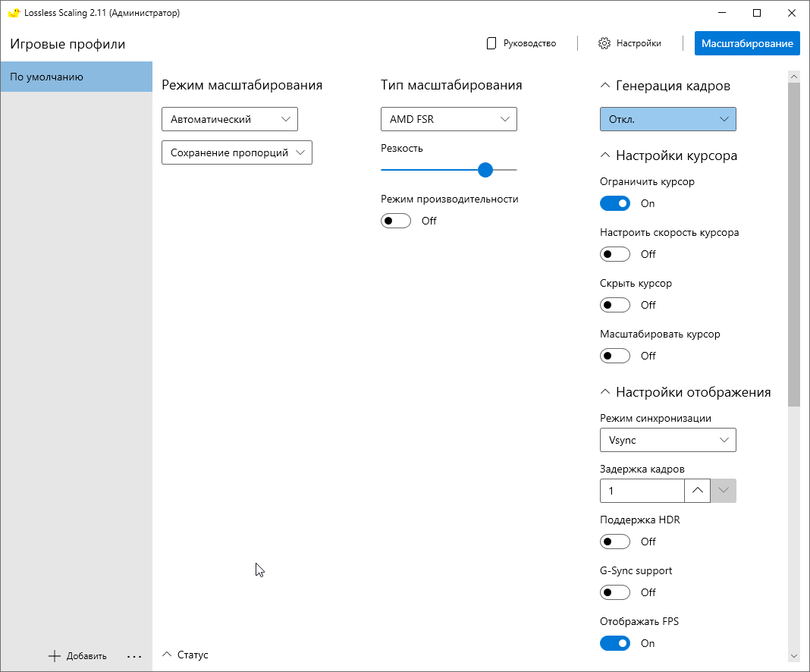Expand the Статус panel
The image size is (810, 672).
(x=168, y=655)
